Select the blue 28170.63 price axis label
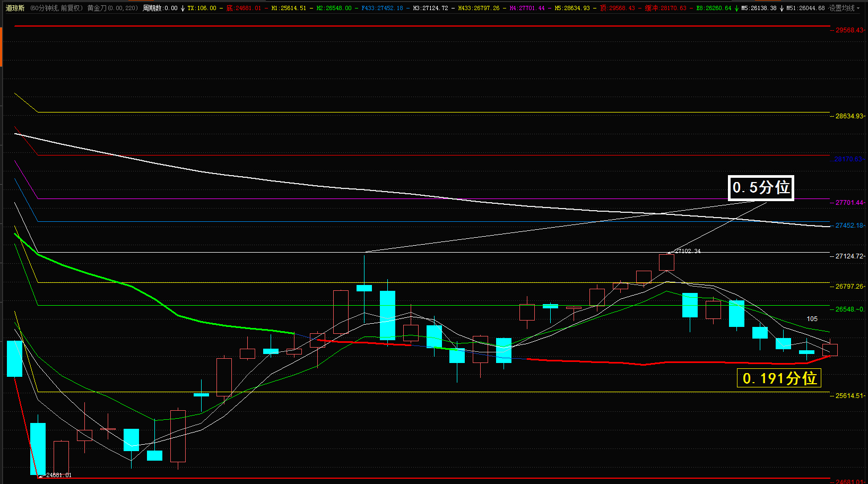The image size is (868, 484). pyautogui.click(x=848, y=159)
